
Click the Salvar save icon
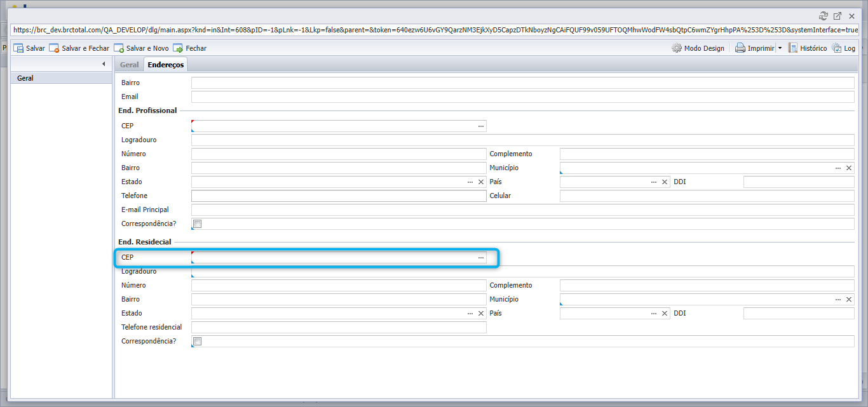point(18,48)
